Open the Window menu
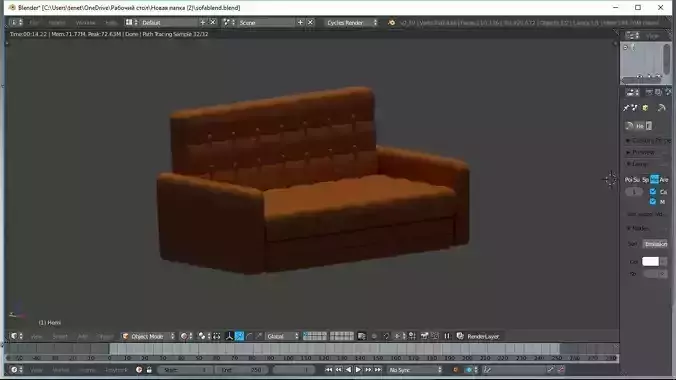Viewport: 676px width, 380px height. (x=85, y=22)
